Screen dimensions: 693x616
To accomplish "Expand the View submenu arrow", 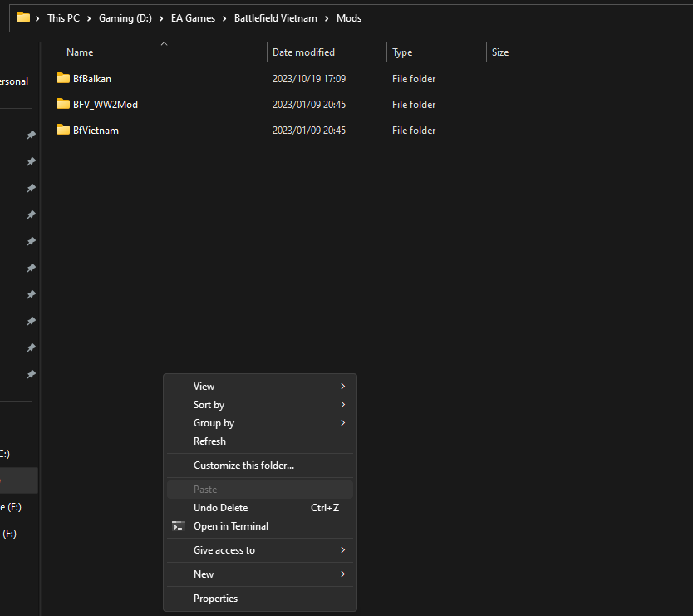I will [x=342, y=387].
